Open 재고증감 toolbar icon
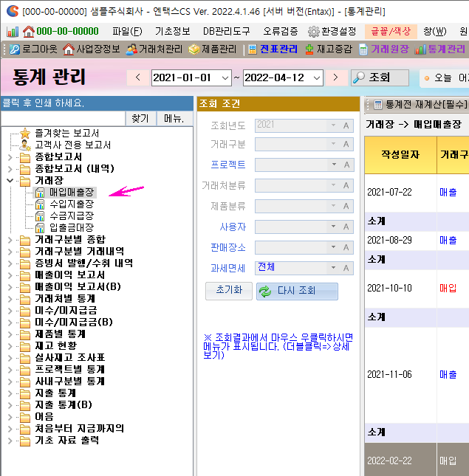469x476 pixels. pyautogui.click(x=309, y=49)
